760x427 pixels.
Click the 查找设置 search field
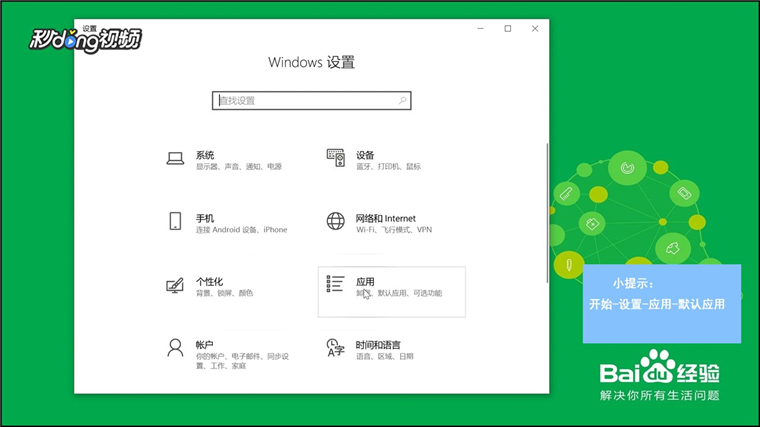coord(312,101)
